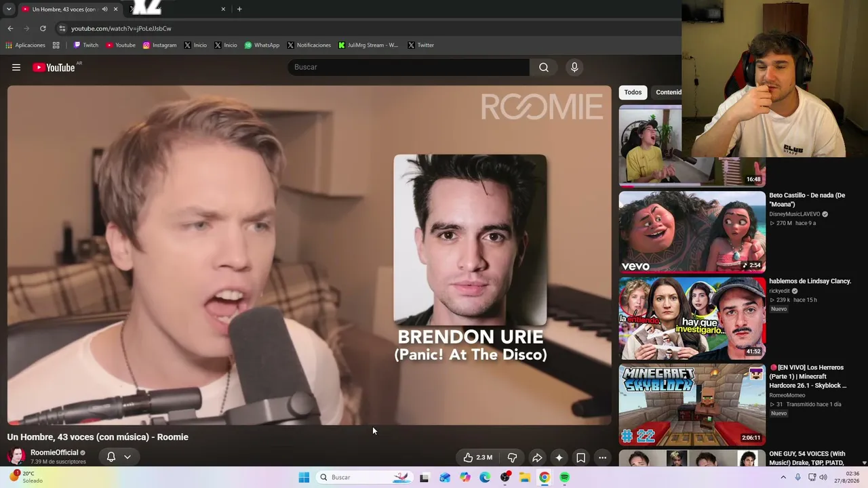
Task: Click the 'ONE GUY, 54 VOICES' video title
Action: [x=807, y=458]
